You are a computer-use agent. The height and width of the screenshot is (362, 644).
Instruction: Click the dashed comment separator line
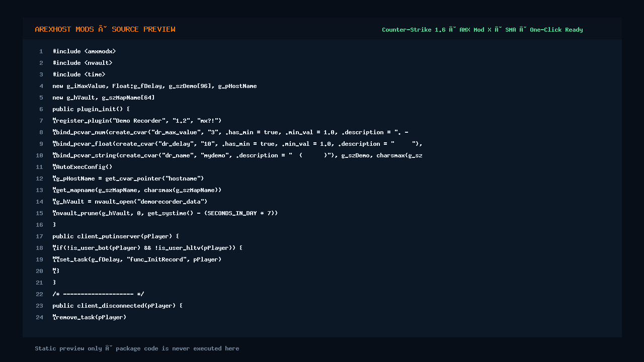pos(98,294)
